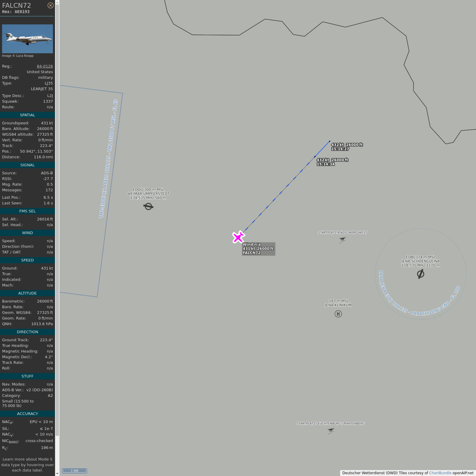The width and height of the screenshot is (476, 476).
Task: Open the Learjet aircraft photo thumbnail
Action: pos(27,39)
